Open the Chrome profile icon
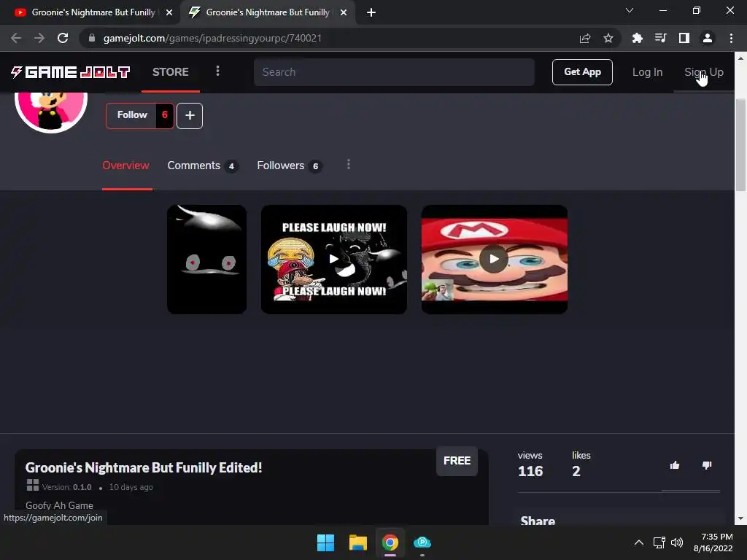This screenshot has height=560, width=747. (x=708, y=38)
